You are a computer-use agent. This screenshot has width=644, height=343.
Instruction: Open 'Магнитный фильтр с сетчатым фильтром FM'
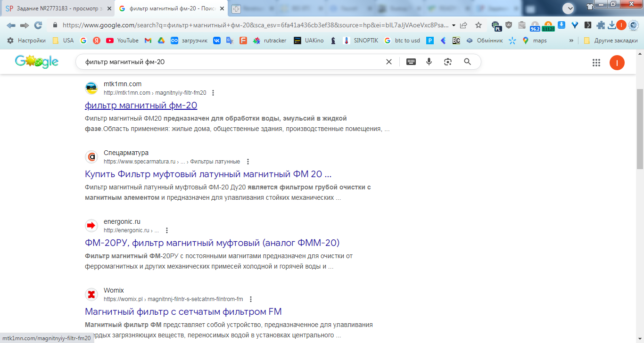point(183,312)
